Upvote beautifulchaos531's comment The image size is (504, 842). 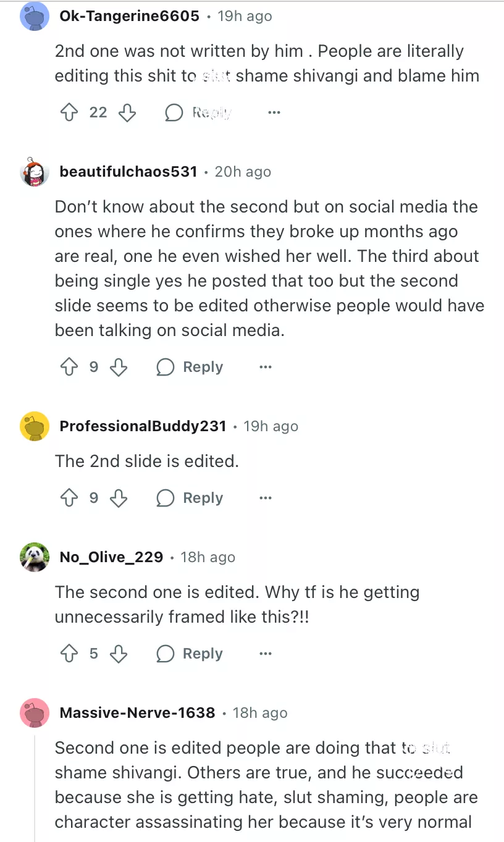[68, 367]
